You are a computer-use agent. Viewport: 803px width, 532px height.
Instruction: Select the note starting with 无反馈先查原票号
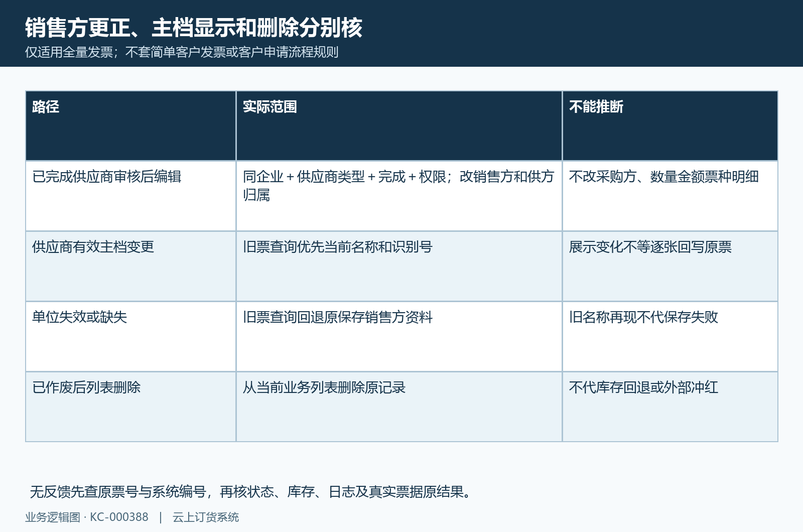[x=251, y=492]
